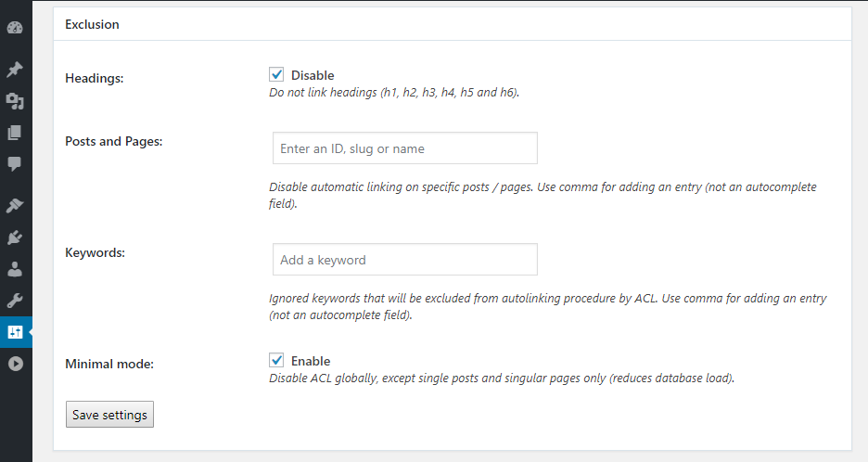868x462 pixels.
Task: Open Appearance paintbrush icon
Action: click(15, 205)
